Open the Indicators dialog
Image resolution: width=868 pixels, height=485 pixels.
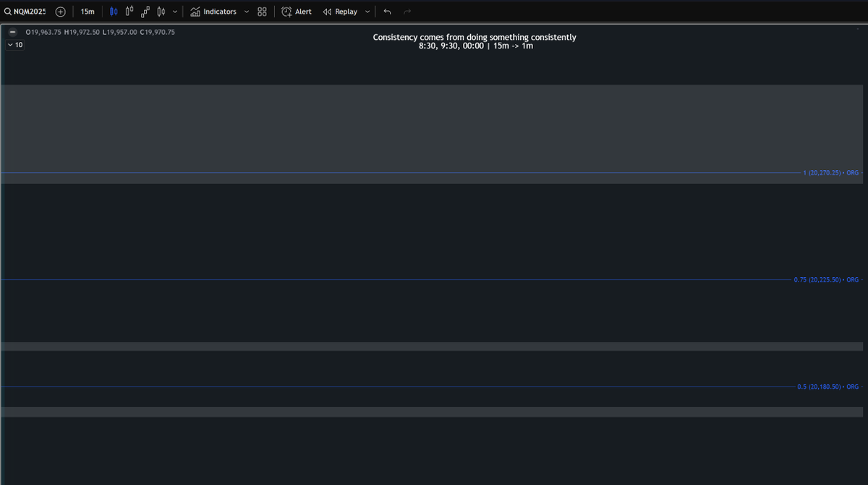click(213, 12)
